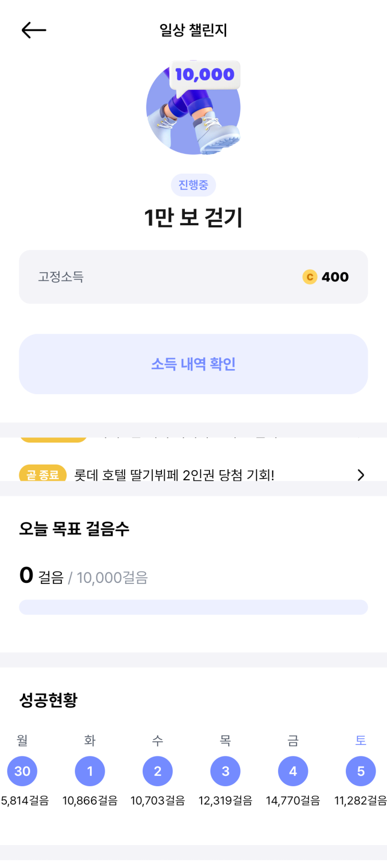Tap the gold coin icon
Screen dimensions: 387x868
[309, 277]
